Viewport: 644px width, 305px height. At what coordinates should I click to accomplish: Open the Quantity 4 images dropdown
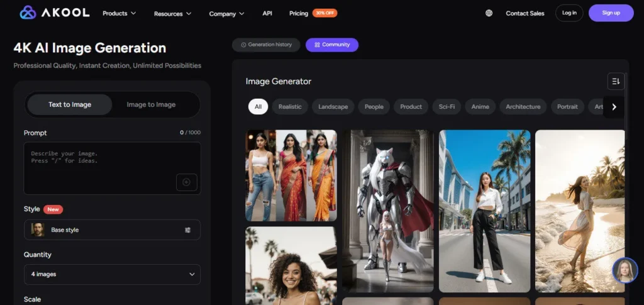112,274
